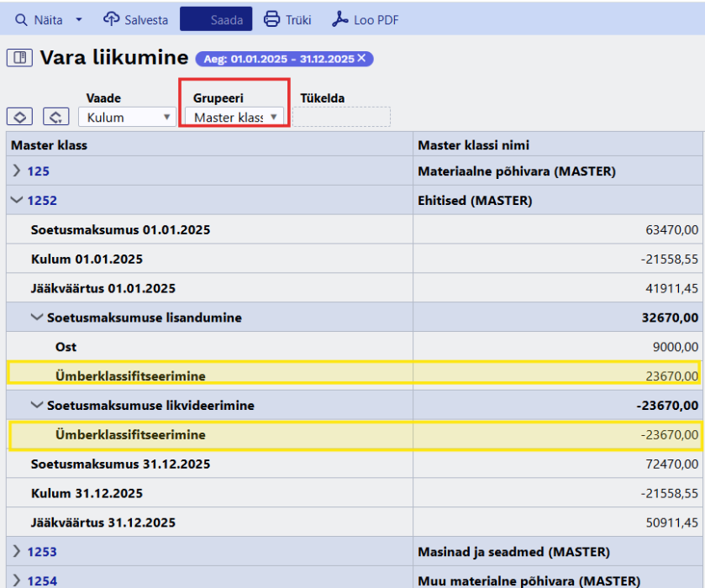This screenshot has height=588, width=705.
Task: Collapse Soetusmaksumuse likvideerimine section
Action: point(37,405)
